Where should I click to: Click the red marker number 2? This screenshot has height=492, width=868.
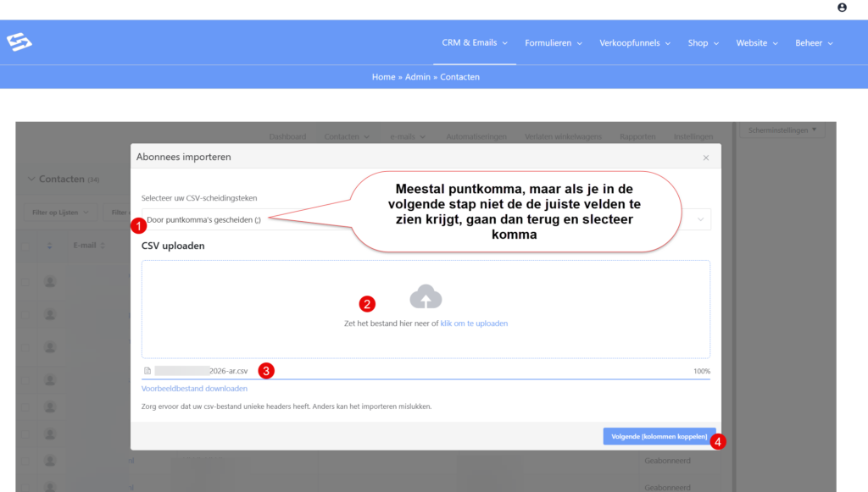pyautogui.click(x=367, y=303)
